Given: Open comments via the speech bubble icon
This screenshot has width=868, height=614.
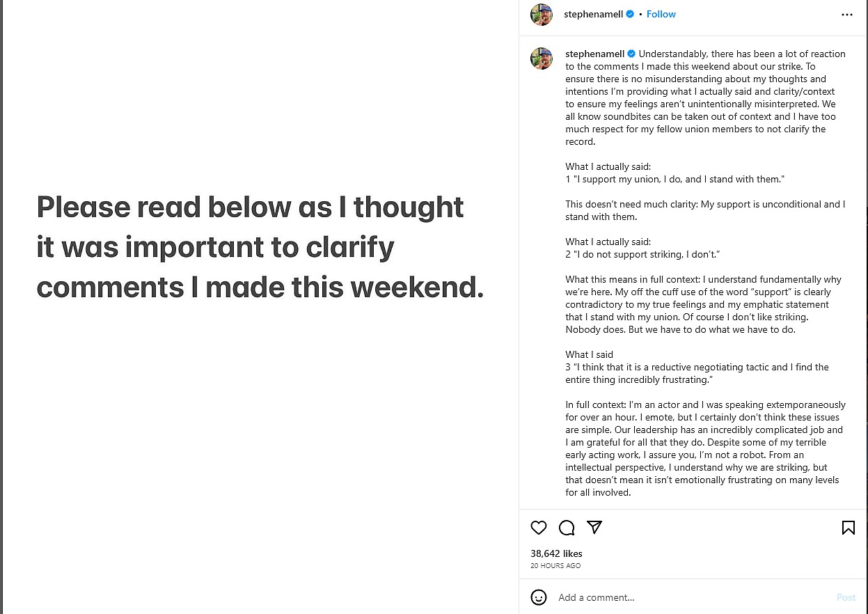Looking at the screenshot, I should (567, 528).
